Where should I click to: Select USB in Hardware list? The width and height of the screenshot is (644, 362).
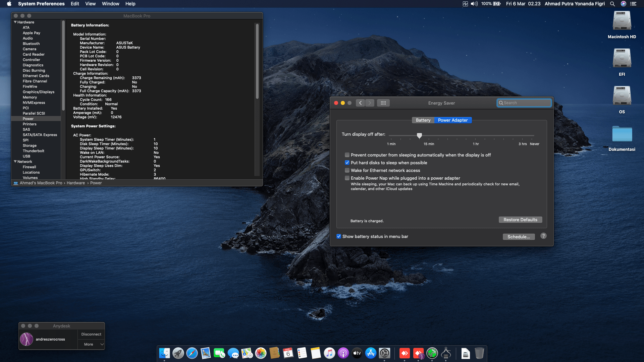[x=26, y=156]
